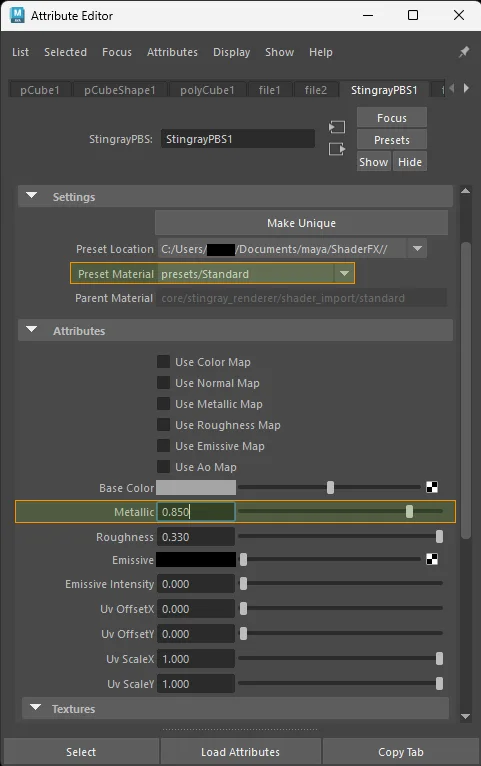Screen dimensions: 481x766
Task: Open Preset Material dropdown
Action: (344, 274)
